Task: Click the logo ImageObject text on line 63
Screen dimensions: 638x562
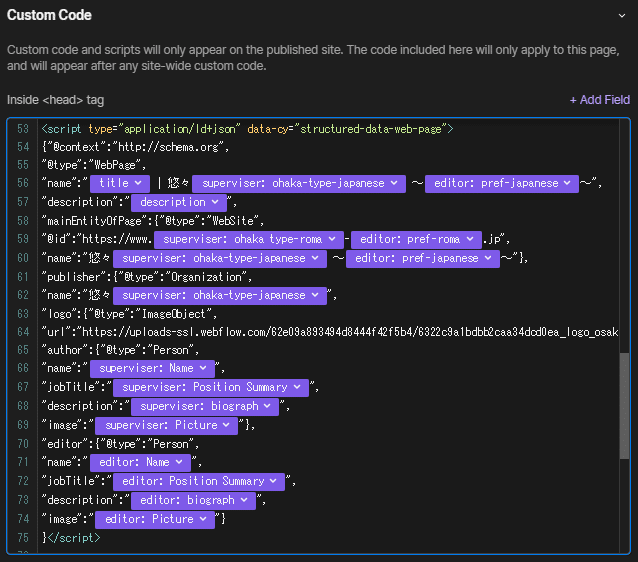Action: point(129,314)
